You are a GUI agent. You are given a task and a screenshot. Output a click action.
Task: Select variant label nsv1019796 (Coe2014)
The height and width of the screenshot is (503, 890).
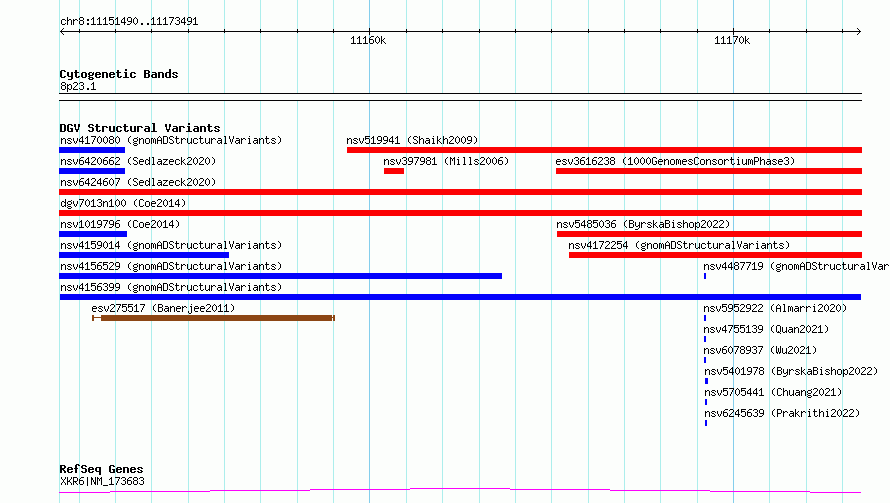120,224
